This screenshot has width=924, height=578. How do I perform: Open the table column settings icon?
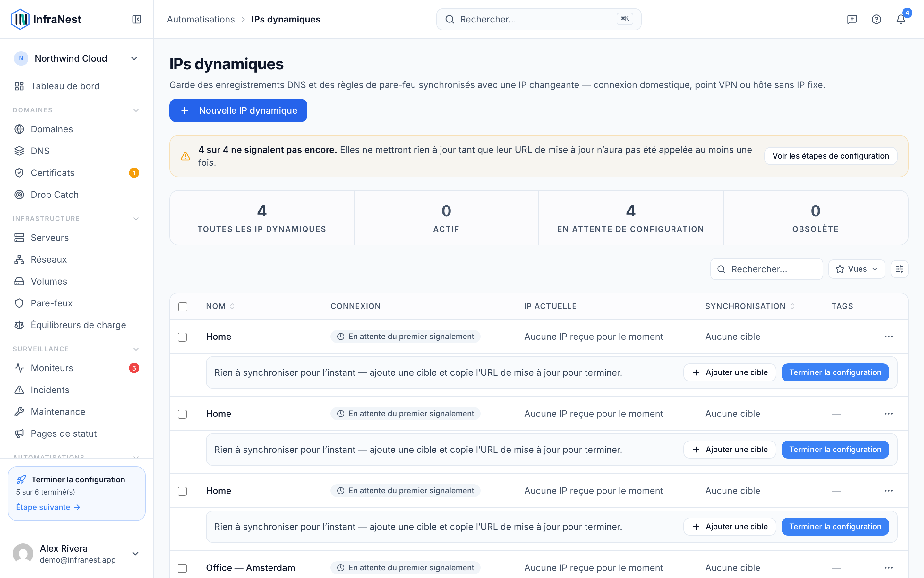click(899, 269)
